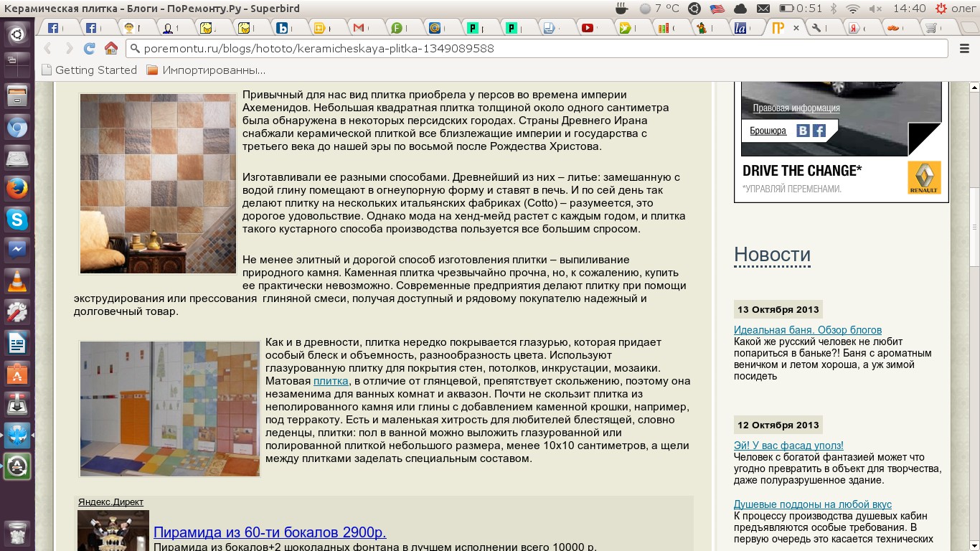Screen dimensions: 980x551
Task: Click the '13 Октября 2013' date label
Action: coord(778,310)
